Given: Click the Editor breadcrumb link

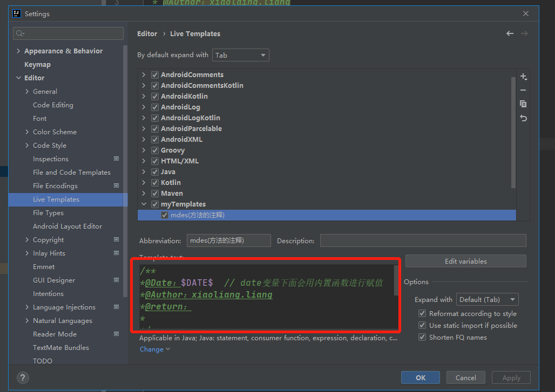Looking at the screenshot, I should point(147,33).
